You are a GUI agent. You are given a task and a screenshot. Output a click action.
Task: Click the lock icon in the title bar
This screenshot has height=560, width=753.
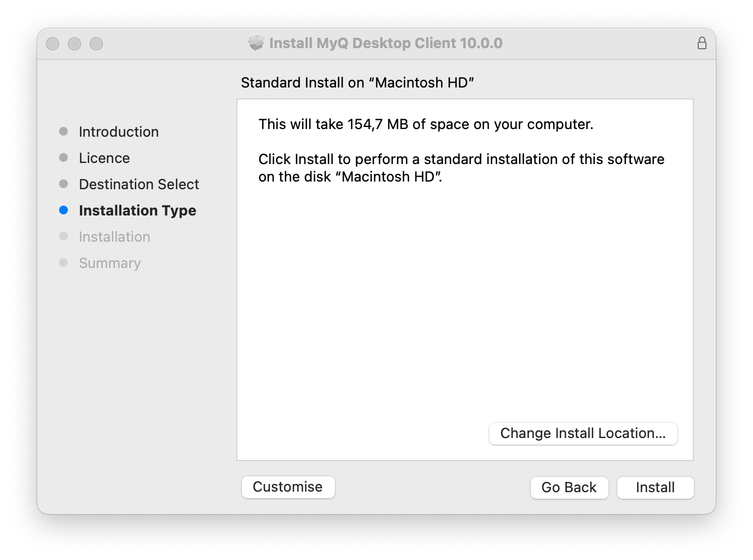click(703, 43)
